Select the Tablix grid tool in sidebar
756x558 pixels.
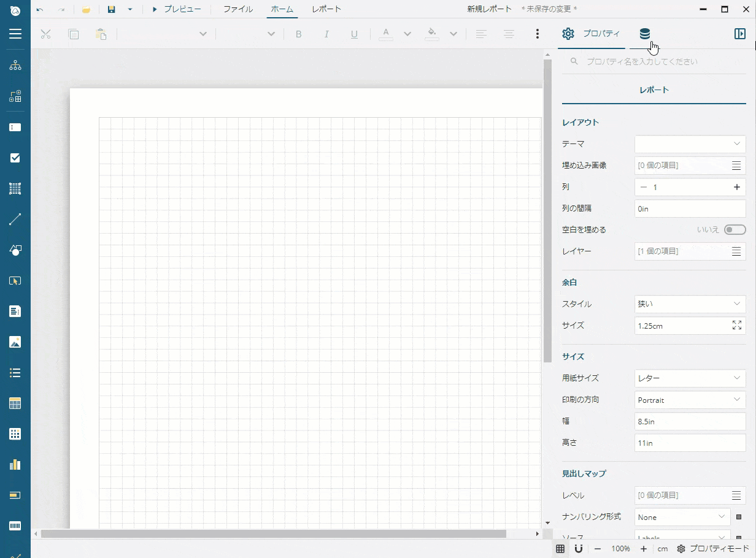(x=15, y=434)
